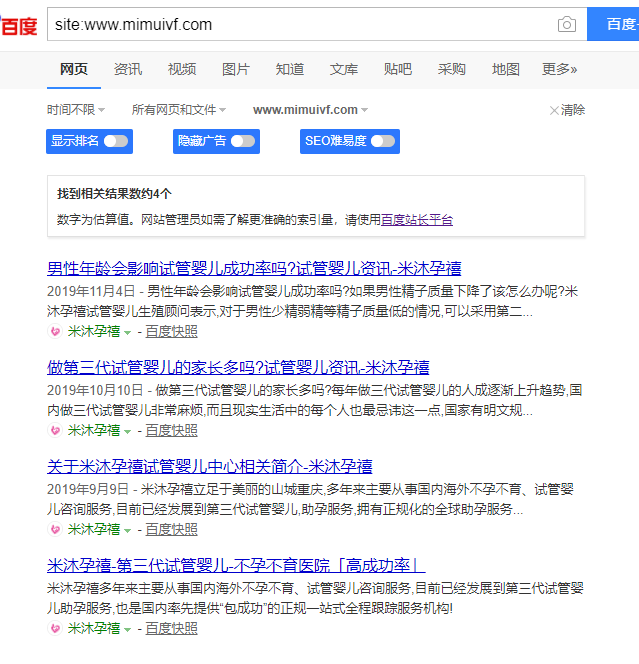The height and width of the screenshot is (664, 639).
Task: Open 百度快照 under 做第三代试管婴儿 result
Action: click(x=172, y=431)
